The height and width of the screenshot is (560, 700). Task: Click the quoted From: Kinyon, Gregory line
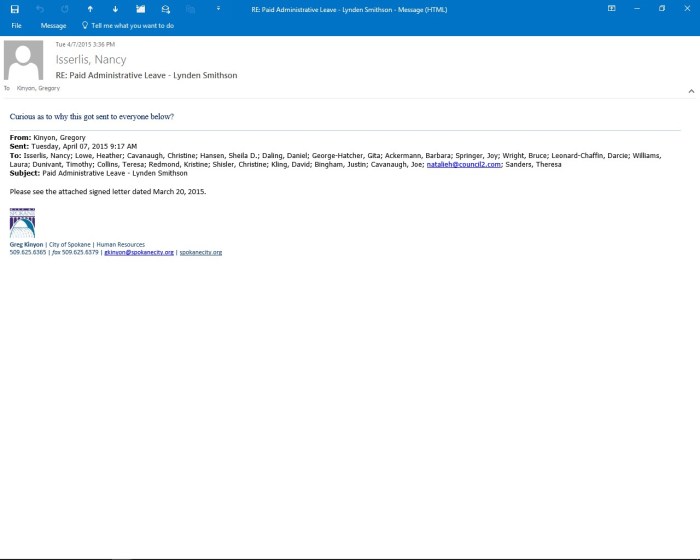click(48, 138)
